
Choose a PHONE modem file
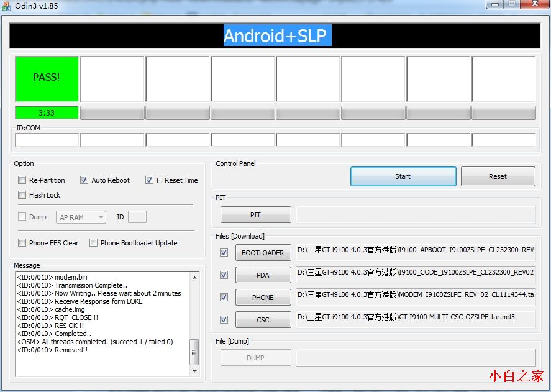click(x=263, y=298)
